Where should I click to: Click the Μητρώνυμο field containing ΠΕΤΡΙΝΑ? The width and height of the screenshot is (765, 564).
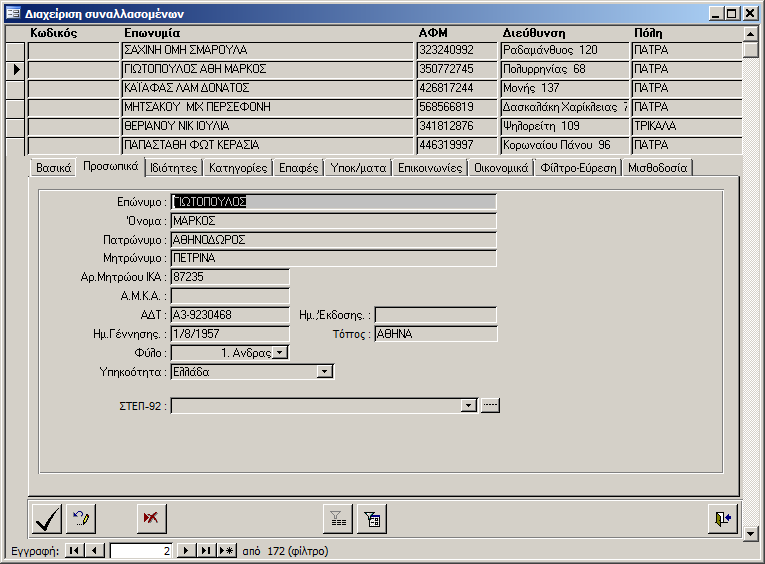click(x=333, y=258)
